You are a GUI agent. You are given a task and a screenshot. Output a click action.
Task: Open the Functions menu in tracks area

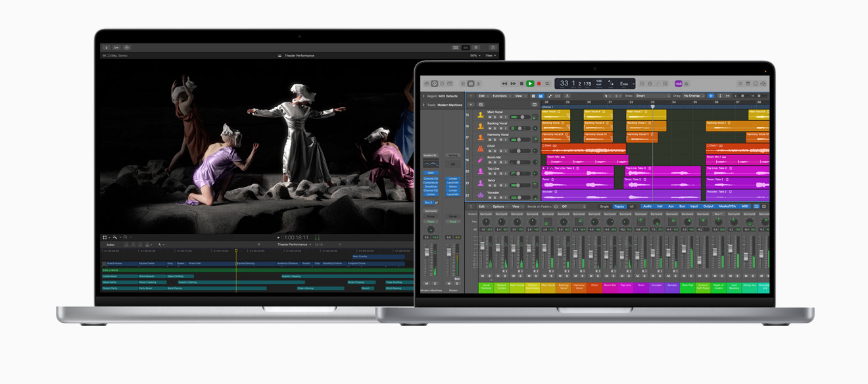click(501, 96)
